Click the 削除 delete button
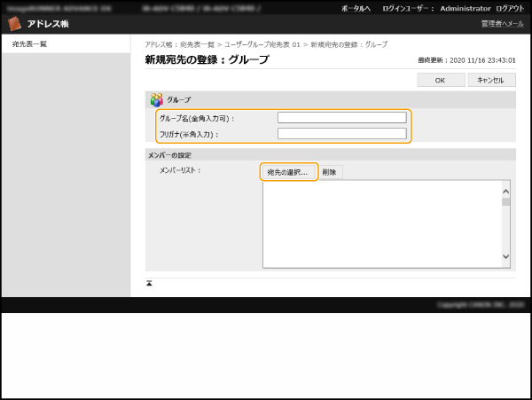 [330, 171]
